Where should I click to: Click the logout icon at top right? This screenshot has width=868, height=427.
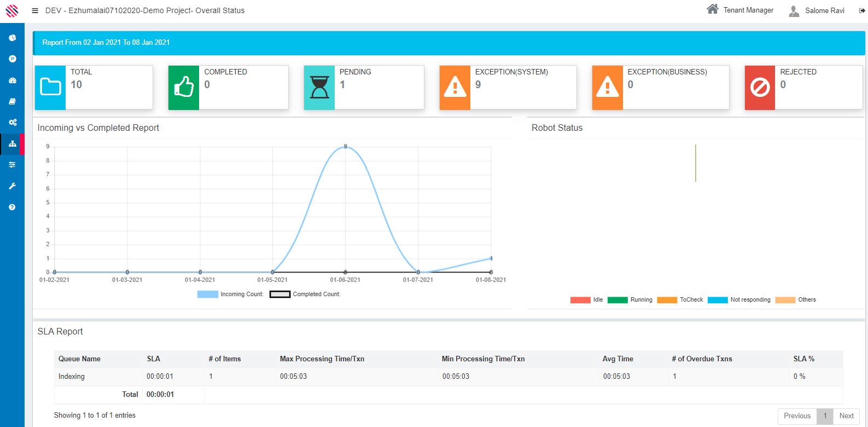(x=862, y=10)
